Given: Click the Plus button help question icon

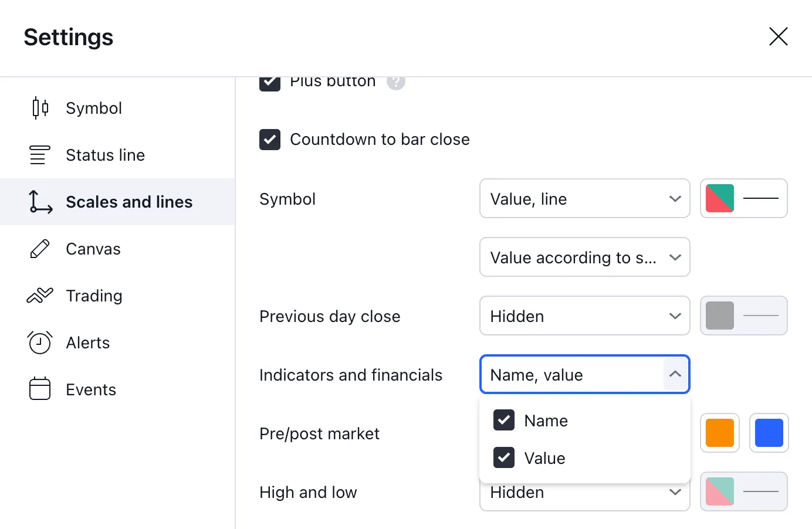Looking at the screenshot, I should (x=396, y=82).
